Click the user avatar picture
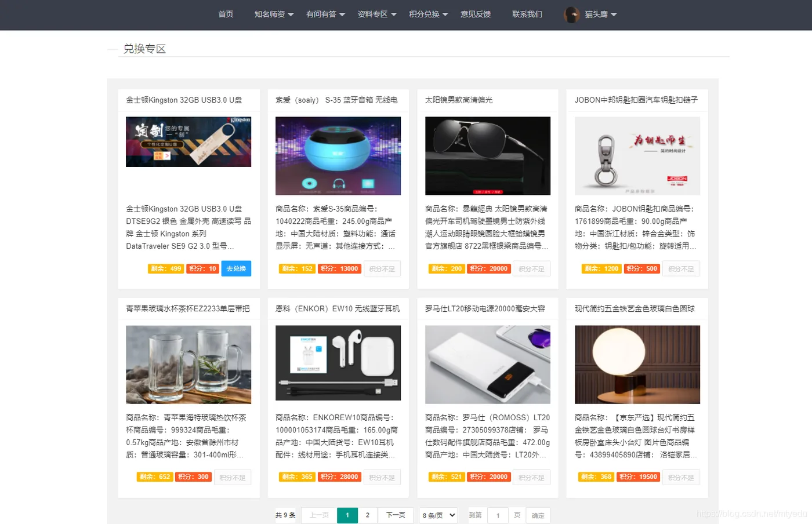 coord(572,14)
